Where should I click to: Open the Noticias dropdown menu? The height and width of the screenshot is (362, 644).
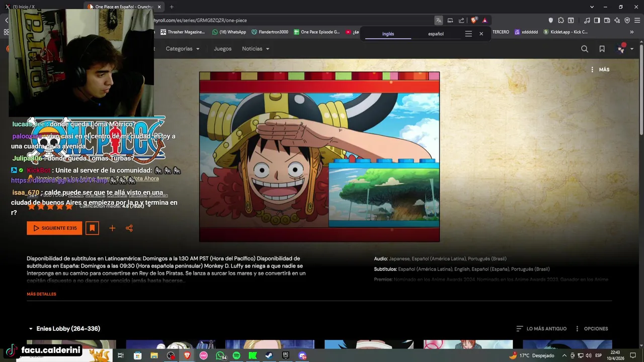coord(256,49)
